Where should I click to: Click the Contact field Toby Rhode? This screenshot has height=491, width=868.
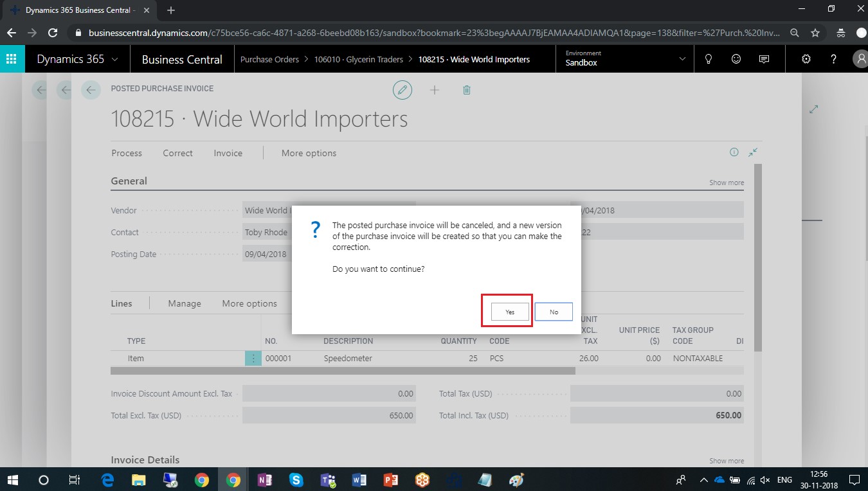[267, 232]
